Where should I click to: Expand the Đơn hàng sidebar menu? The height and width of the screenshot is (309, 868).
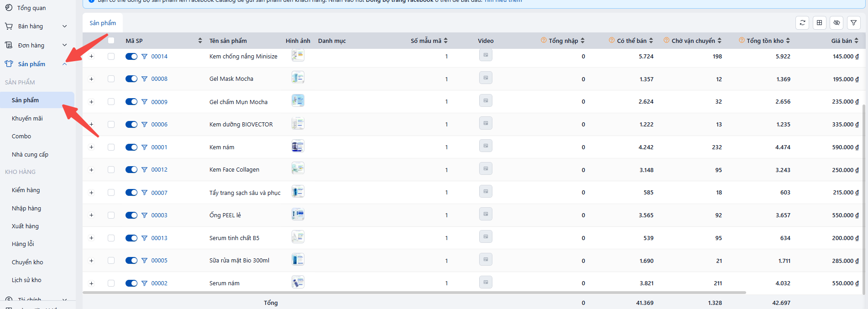coord(64,45)
